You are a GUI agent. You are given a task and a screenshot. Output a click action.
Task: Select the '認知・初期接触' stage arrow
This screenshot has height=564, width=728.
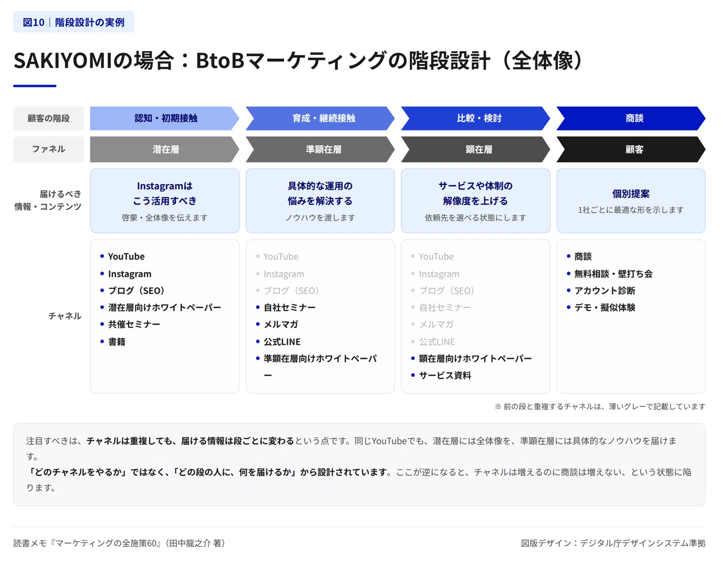pos(165,118)
